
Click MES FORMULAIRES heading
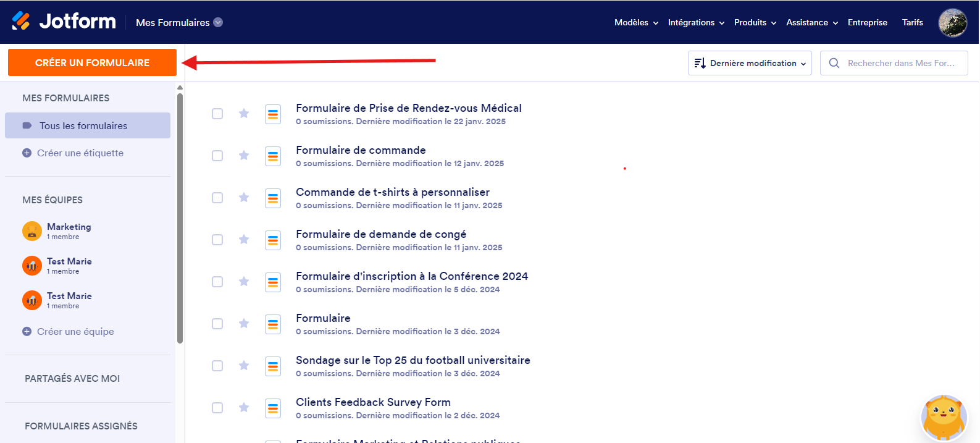point(65,98)
